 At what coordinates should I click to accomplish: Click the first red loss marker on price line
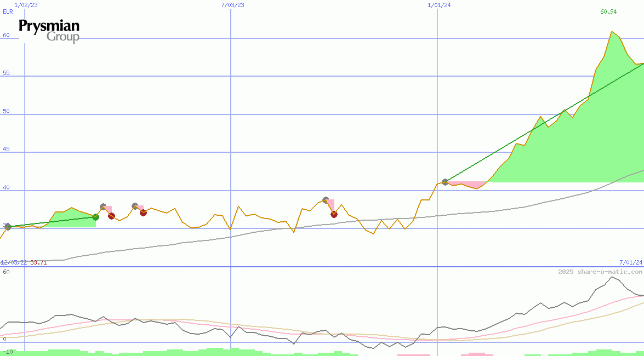tap(111, 216)
